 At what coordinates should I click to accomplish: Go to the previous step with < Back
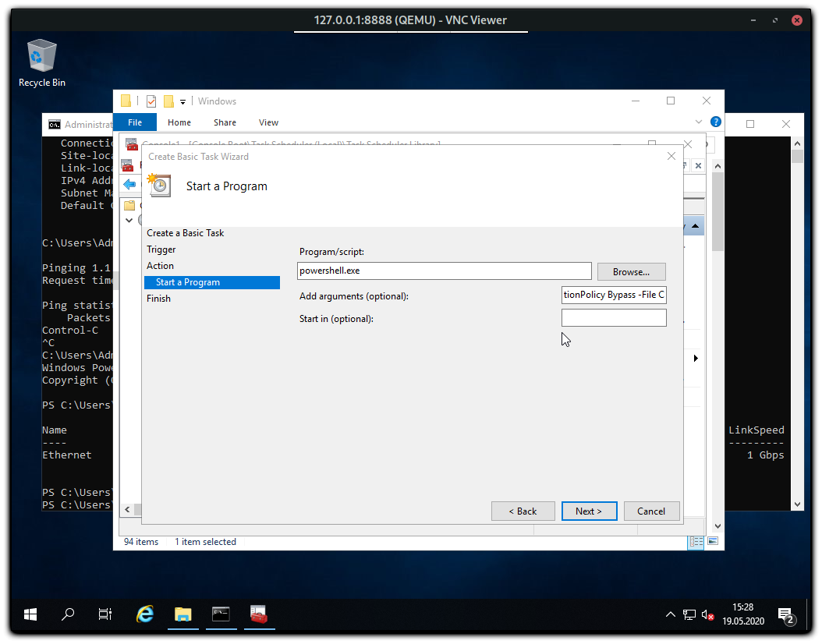point(523,511)
